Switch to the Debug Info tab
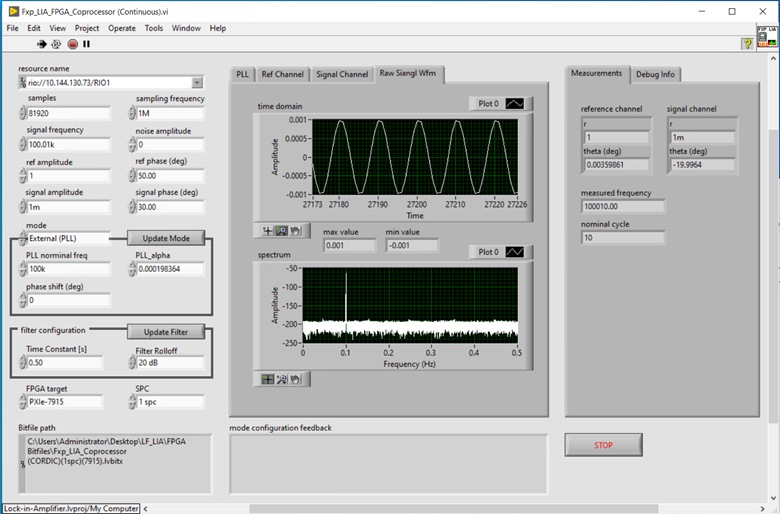The height and width of the screenshot is (514, 780). (x=655, y=74)
